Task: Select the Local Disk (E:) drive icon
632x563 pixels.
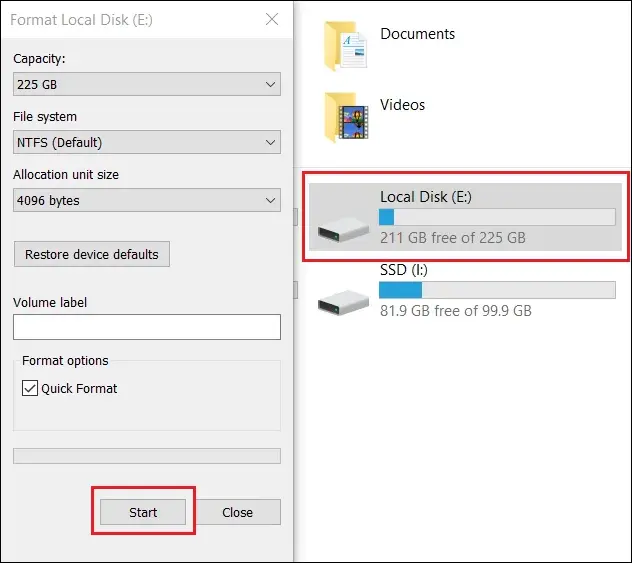Action: click(x=343, y=230)
